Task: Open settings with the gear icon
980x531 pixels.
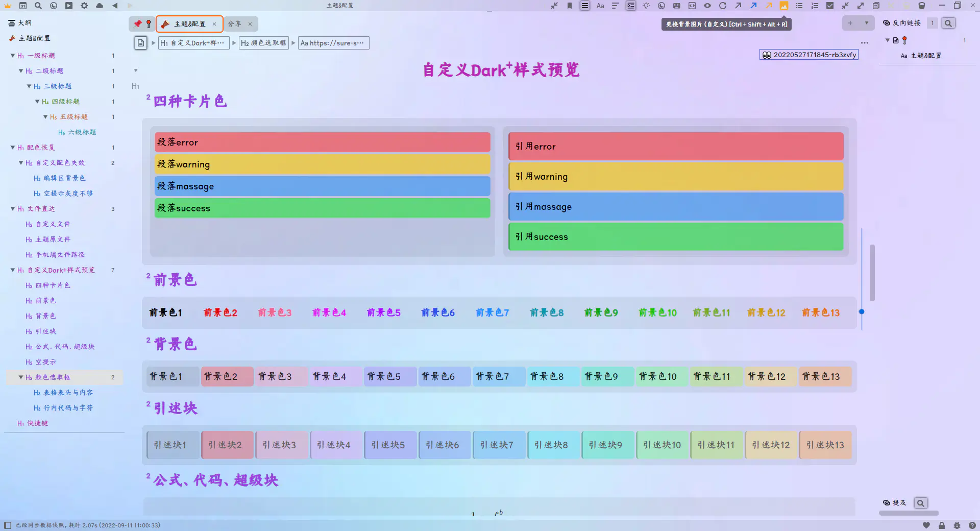Action: click(x=84, y=6)
